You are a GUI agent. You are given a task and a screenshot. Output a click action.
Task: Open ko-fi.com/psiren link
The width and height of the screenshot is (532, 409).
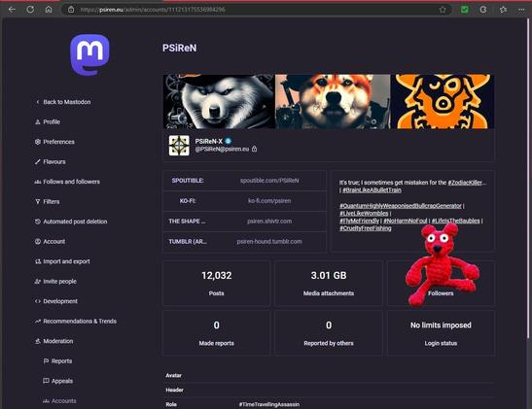point(269,201)
